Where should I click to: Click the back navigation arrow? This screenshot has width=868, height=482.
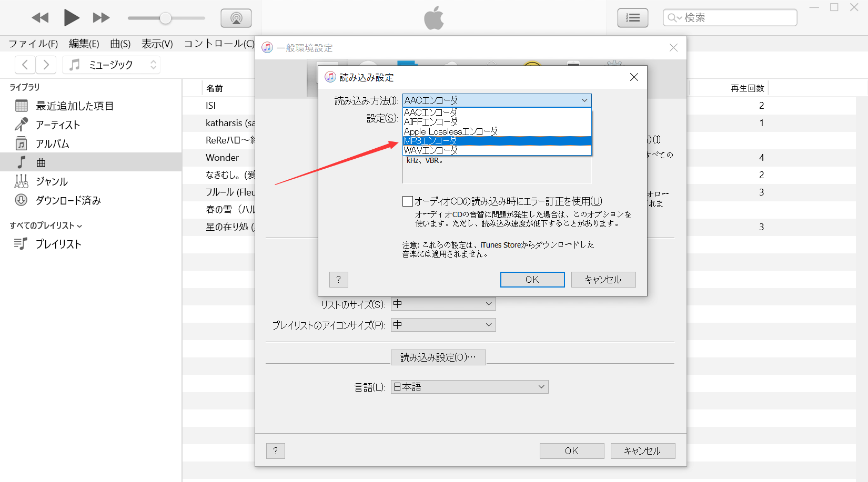[25, 65]
